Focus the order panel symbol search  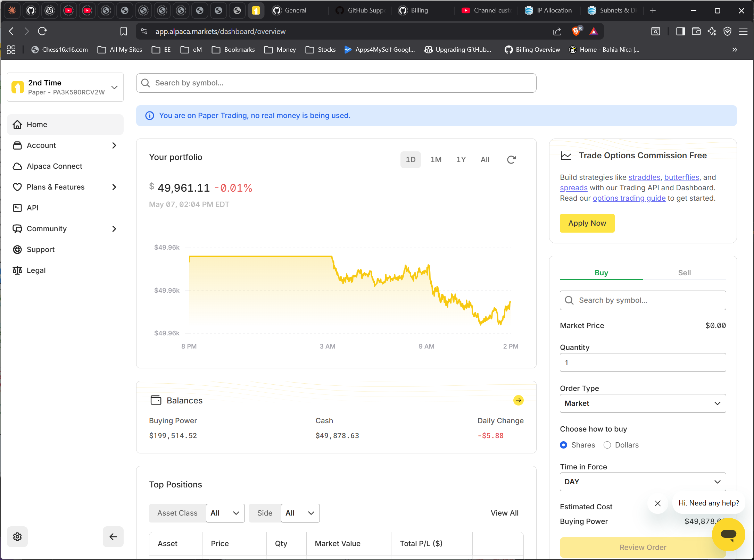click(x=643, y=300)
